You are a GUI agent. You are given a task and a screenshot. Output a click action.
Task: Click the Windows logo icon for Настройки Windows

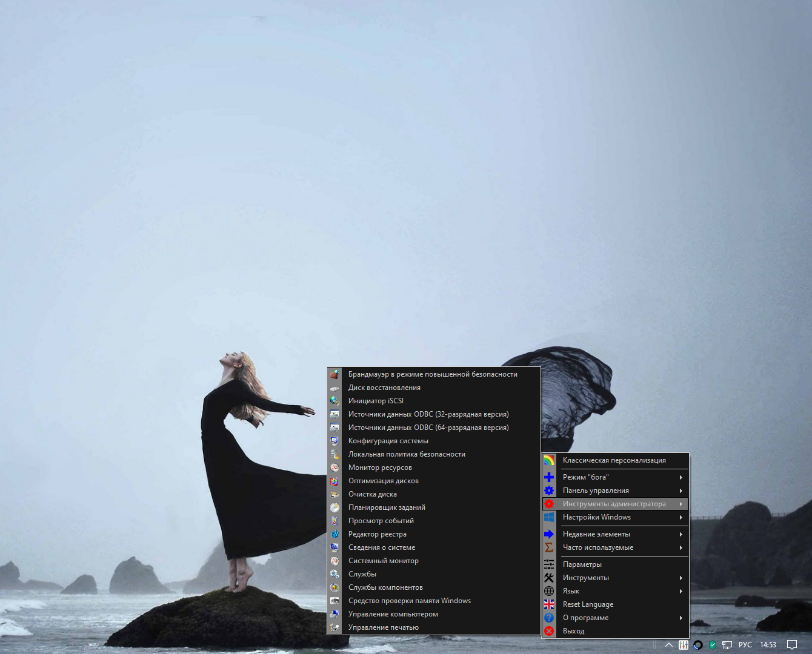[549, 517]
